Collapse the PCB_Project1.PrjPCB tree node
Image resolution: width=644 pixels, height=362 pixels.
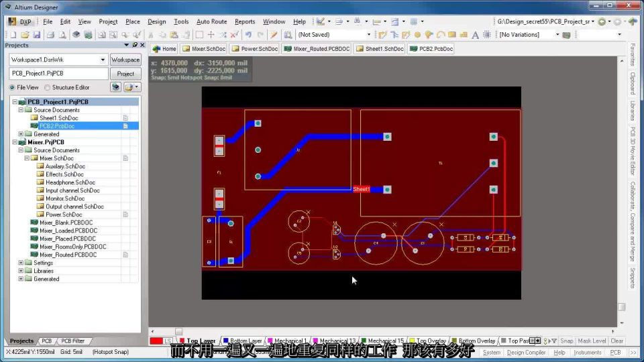15,102
